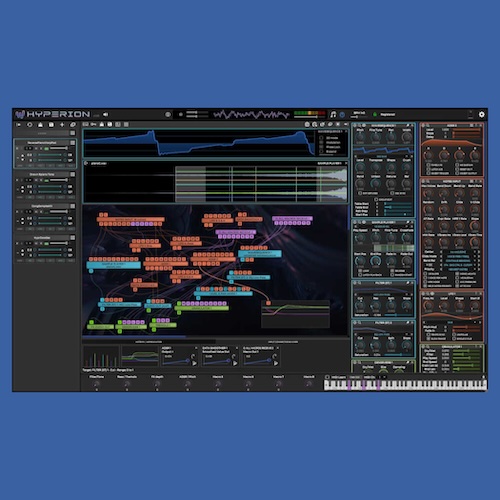Click the zoom magnifier icon above wave display

click(314, 124)
